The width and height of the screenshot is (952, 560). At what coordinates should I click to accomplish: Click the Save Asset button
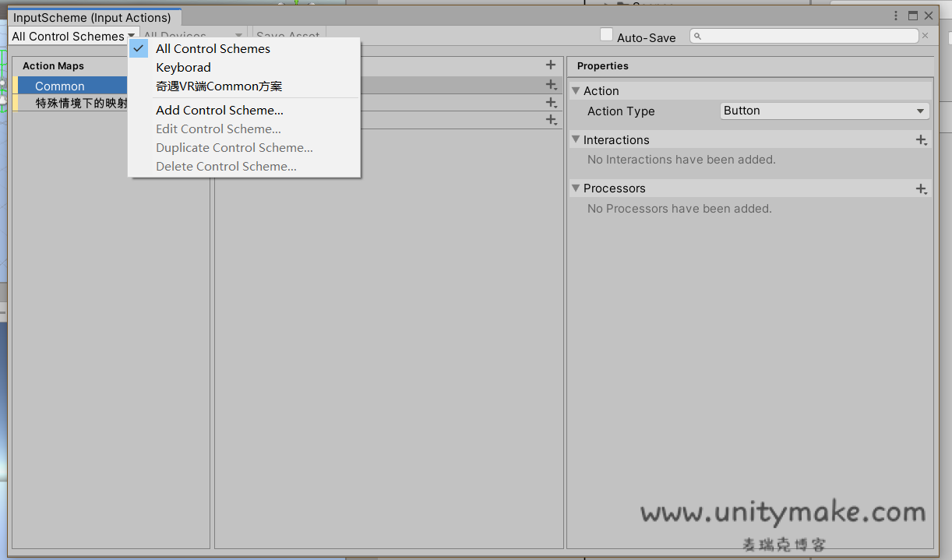(287, 36)
